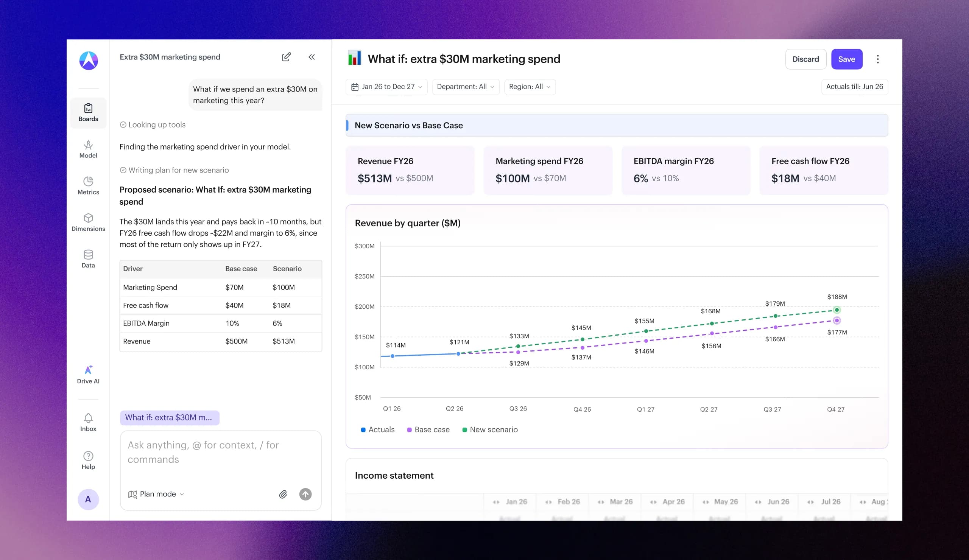This screenshot has height=560, width=969.
Task: Open the three-dot more options menu
Action: point(877,59)
